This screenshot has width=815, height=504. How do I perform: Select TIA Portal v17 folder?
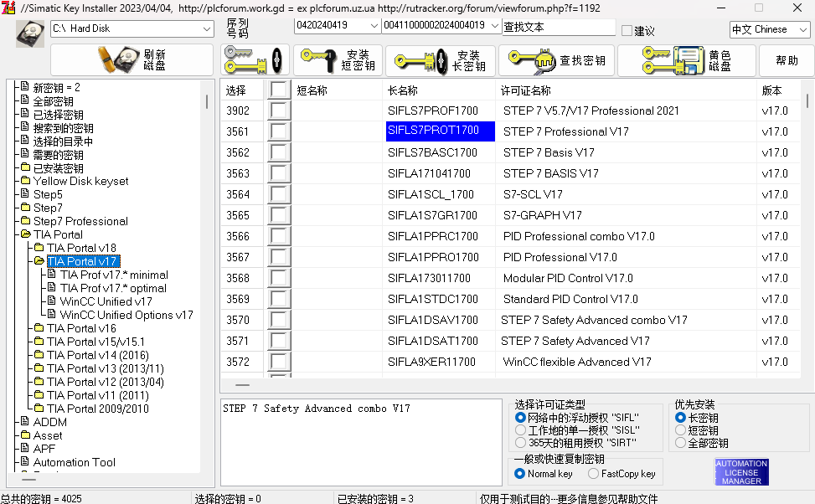coord(83,261)
